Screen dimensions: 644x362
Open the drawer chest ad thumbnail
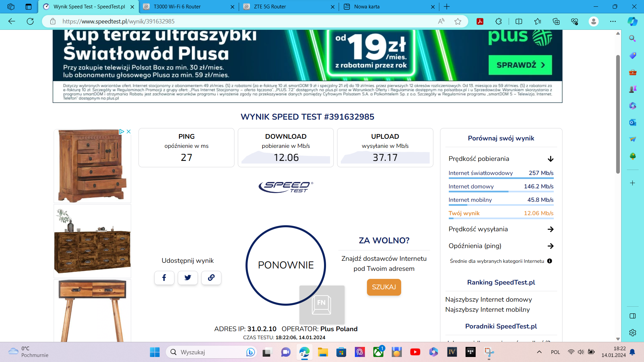pyautogui.click(x=92, y=241)
